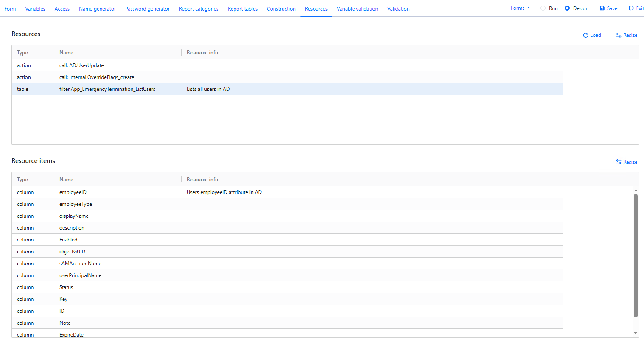Select the Key row

tap(288, 299)
